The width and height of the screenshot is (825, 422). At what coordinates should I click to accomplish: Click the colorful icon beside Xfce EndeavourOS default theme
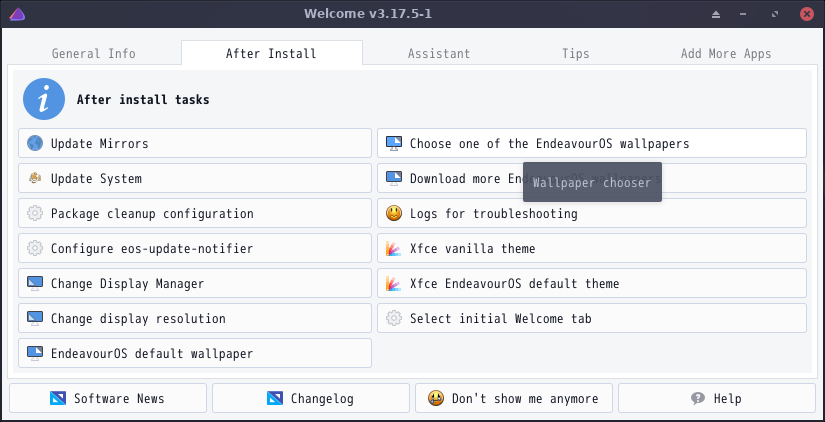(x=394, y=283)
